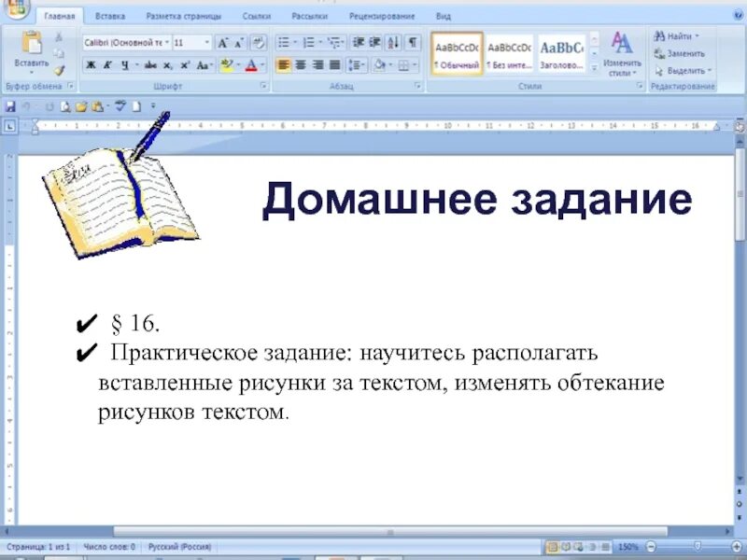Click the Office round button
The width and height of the screenshot is (747, 560).
[x=16, y=7]
